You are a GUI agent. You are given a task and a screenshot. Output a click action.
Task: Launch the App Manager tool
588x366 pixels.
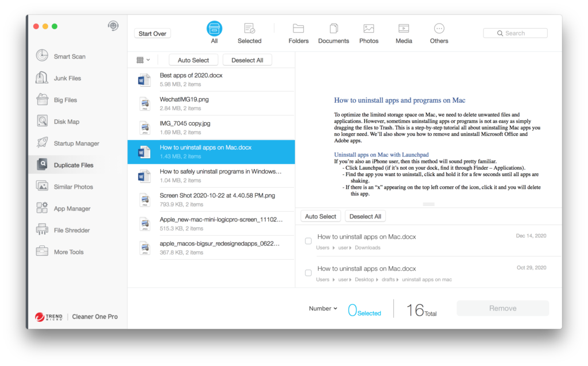pyautogui.click(x=72, y=209)
